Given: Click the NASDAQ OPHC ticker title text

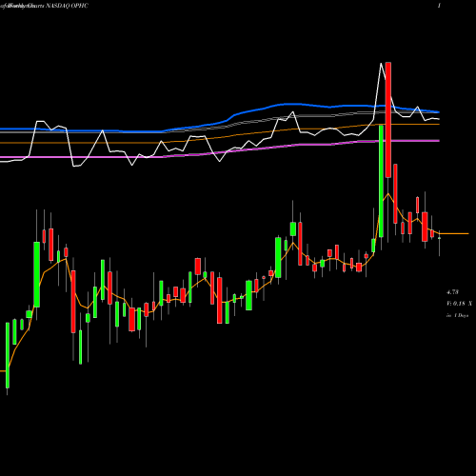Looking at the screenshot, I should 67,6.
